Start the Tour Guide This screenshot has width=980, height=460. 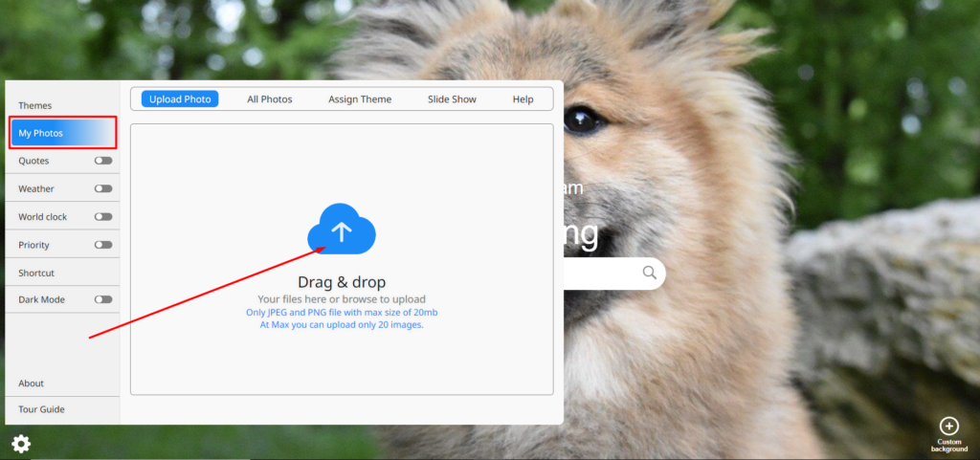41,409
